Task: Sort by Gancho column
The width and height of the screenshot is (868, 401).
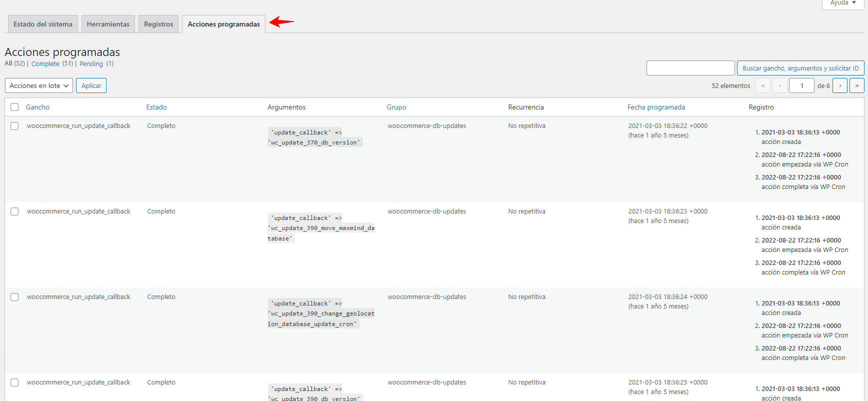Action: [37, 107]
